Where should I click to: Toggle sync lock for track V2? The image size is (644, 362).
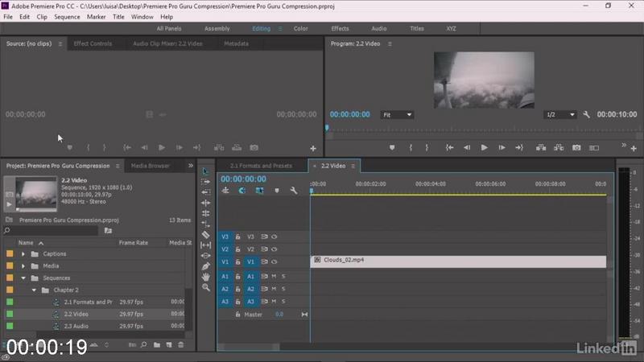click(x=264, y=249)
